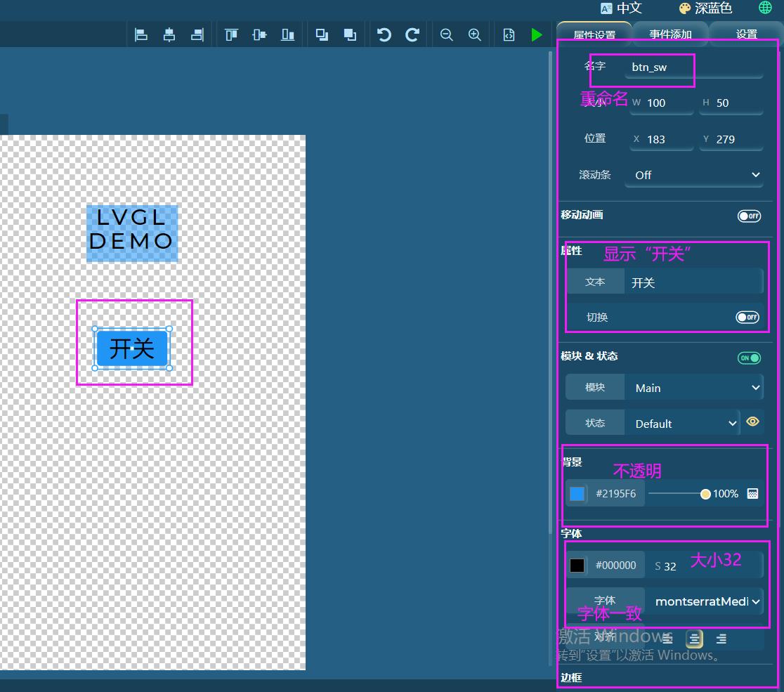Undo the last edit

click(384, 34)
